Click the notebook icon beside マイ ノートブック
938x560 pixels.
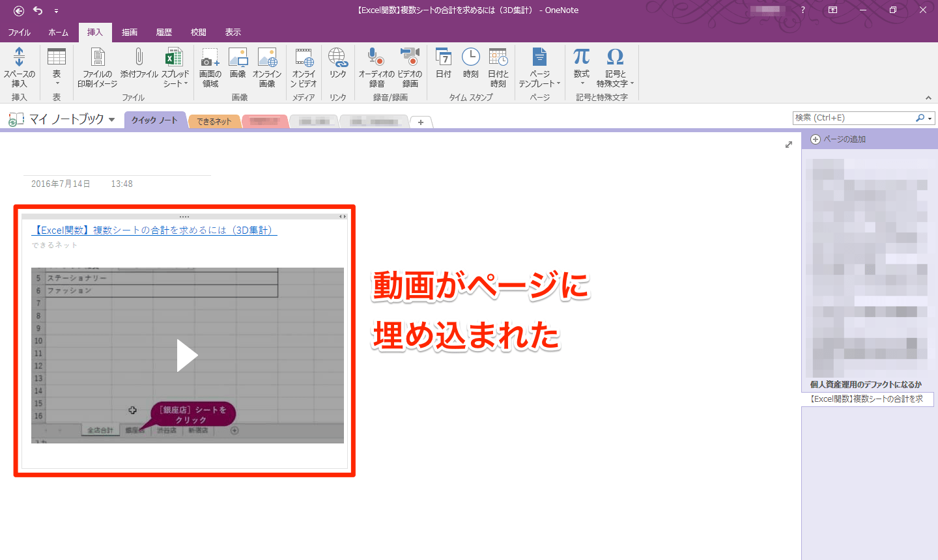(x=16, y=120)
